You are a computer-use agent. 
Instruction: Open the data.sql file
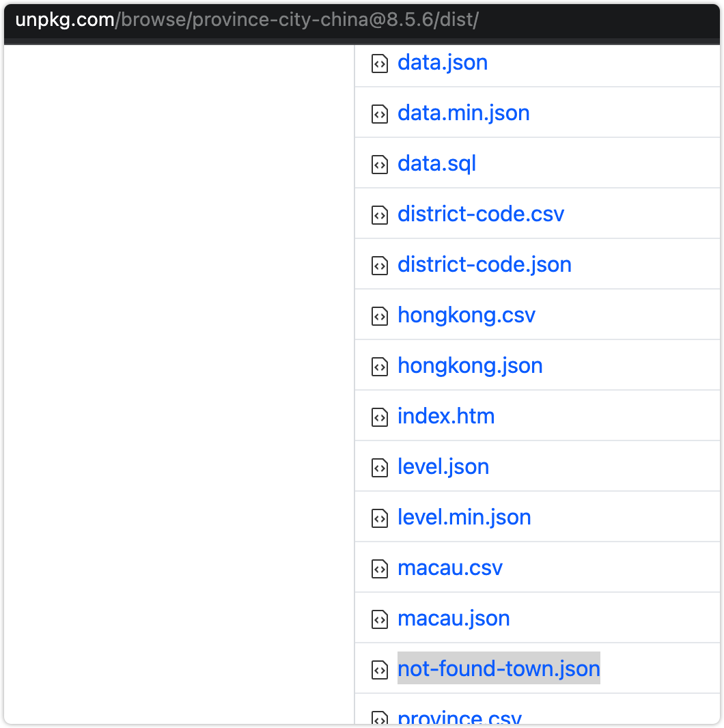pyautogui.click(x=437, y=163)
